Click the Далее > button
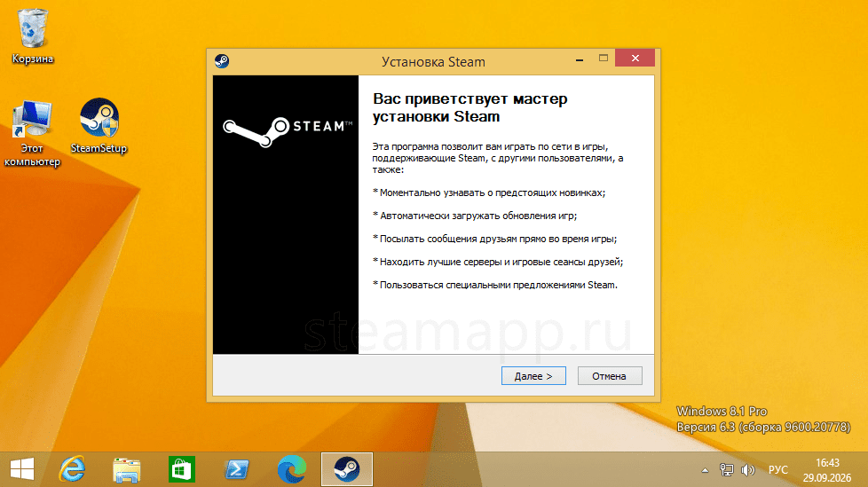The height and width of the screenshot is (487, 868). tap(533, 376)
